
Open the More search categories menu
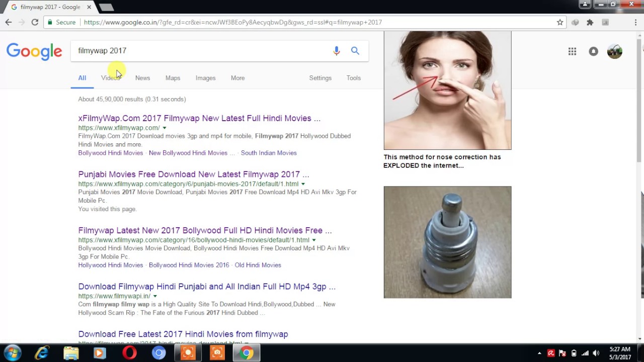coord(237,78)
